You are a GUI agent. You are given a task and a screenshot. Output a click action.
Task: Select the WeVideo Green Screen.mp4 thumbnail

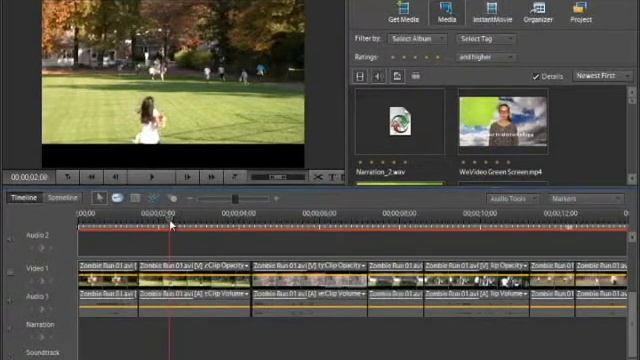[x=503, y=121]
